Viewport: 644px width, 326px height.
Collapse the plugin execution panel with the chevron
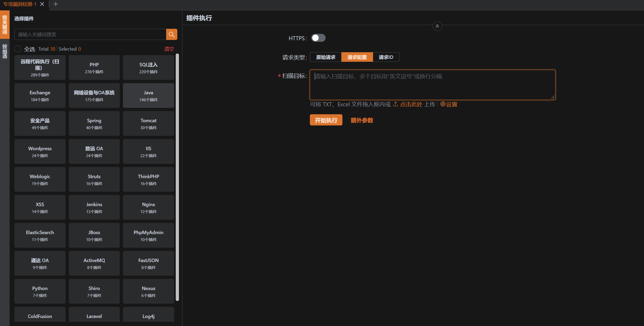click(x=437, y=26)
